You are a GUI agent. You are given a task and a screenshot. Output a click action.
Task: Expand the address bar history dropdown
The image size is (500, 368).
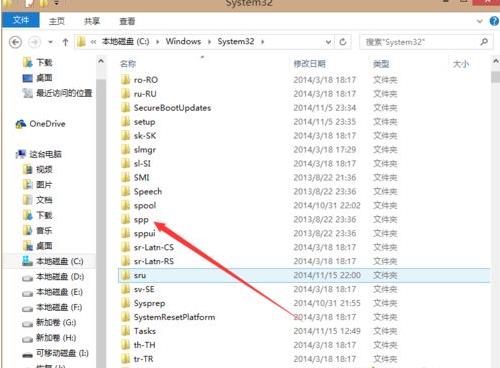[328, 42]
